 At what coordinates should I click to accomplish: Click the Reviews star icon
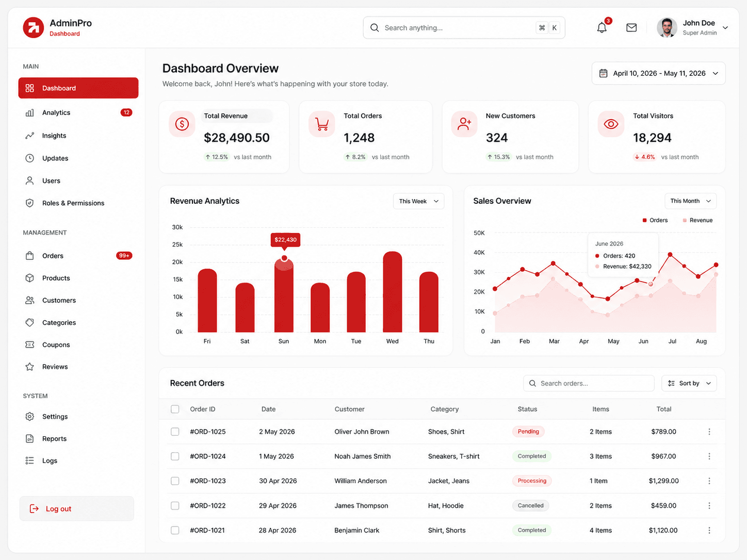point(30,367)
